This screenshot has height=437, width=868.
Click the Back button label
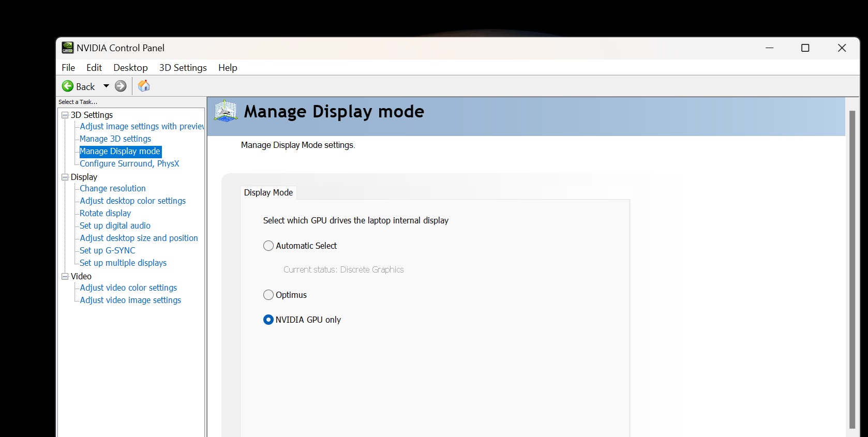85,86
